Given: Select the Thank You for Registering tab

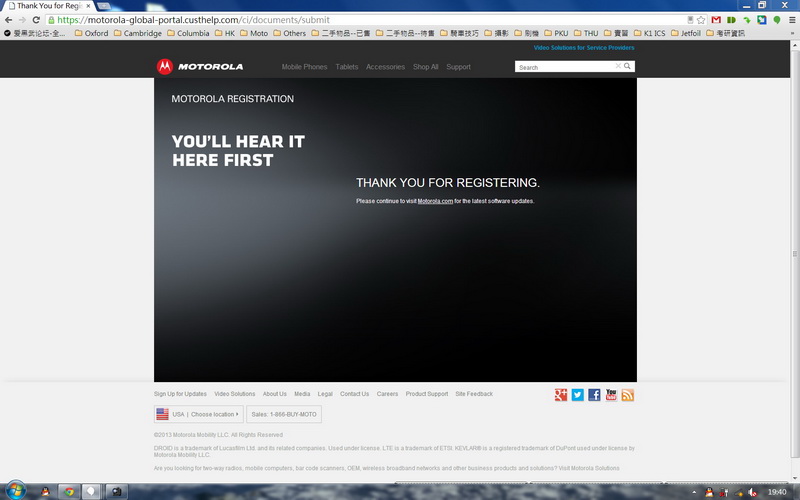Looking at the screenshot, I should [49, 6].
